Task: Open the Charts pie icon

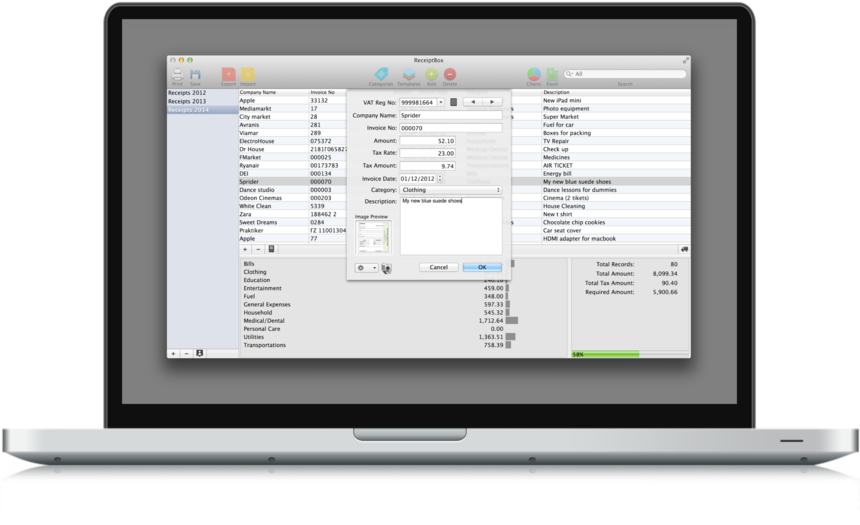Action: [534, 74]
